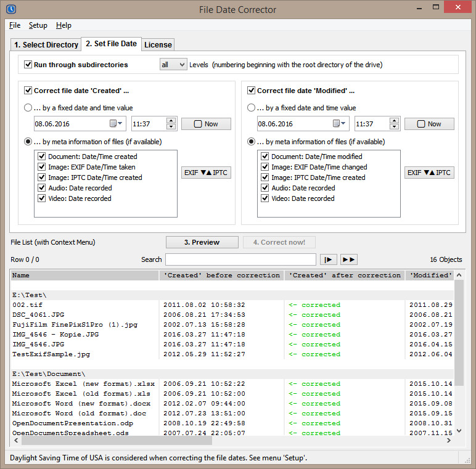The height and width of the screenshot is (469, 476).
Task: Click file list scroll right arrow
Action: tap(449, 441)
